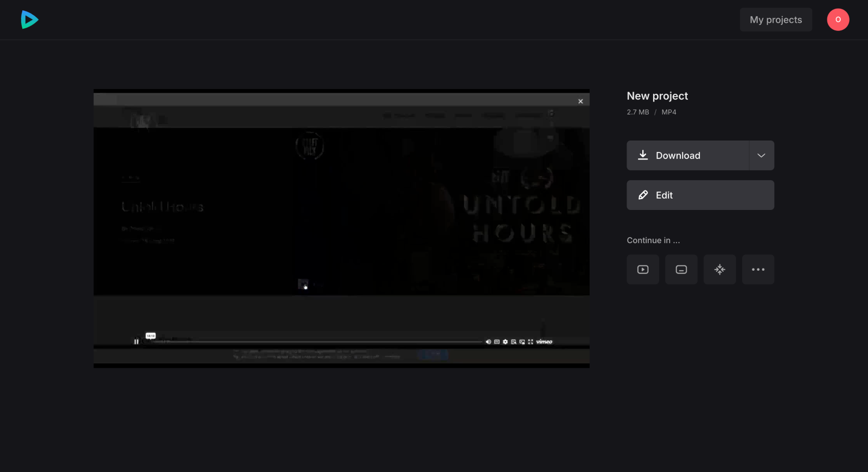Click the app logo in the header
868x472 pixels.
29,20
